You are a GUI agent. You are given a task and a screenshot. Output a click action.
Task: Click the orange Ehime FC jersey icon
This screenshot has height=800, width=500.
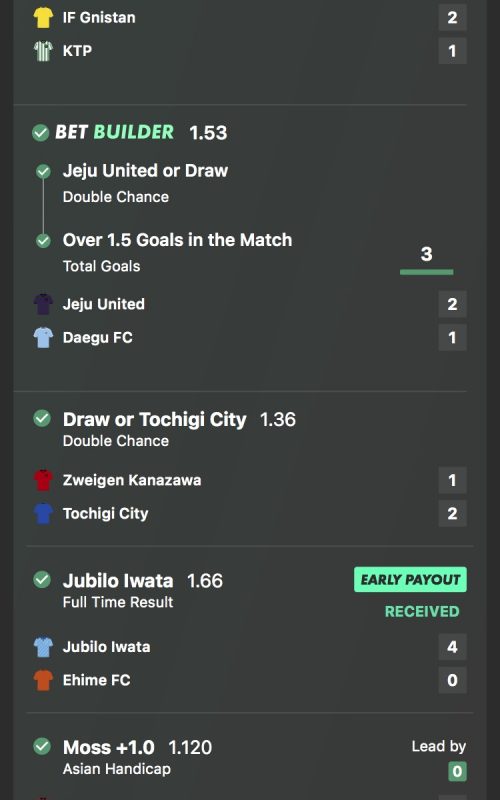tap(43, 680)
